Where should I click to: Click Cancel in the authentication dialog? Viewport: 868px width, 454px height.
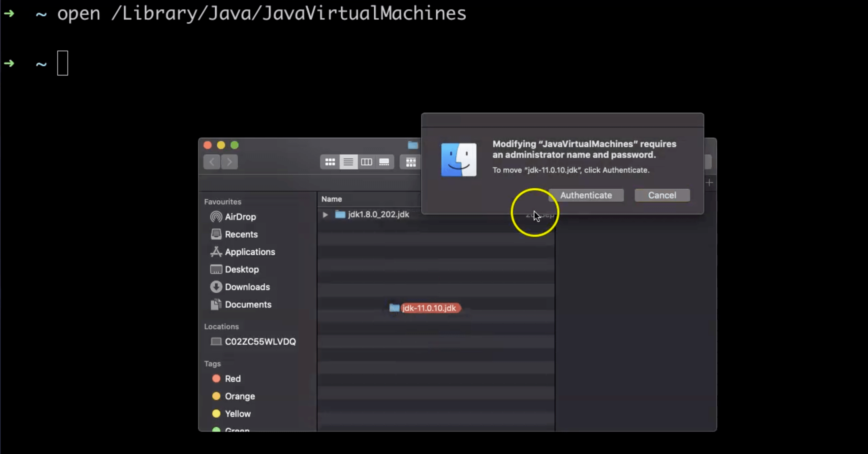tap(662, 195)
